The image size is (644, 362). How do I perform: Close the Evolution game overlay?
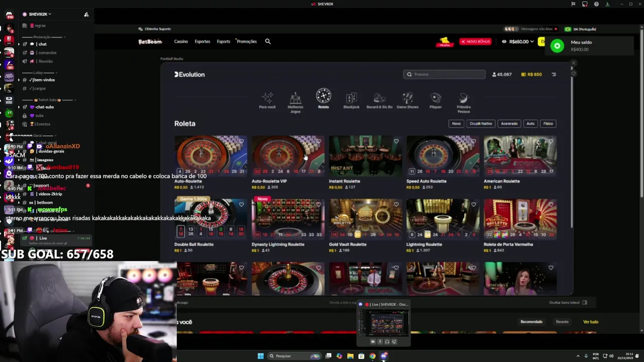pos(573,63)
